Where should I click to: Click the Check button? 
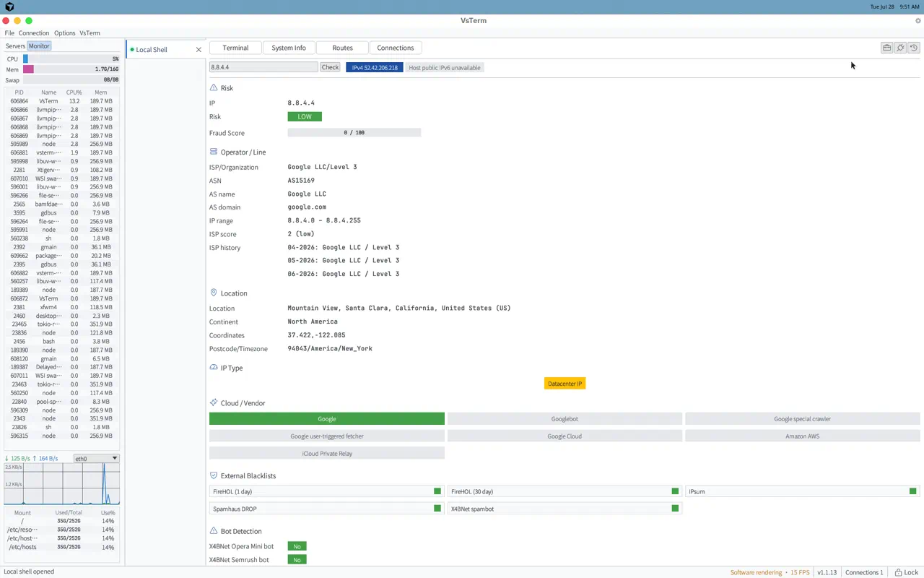coord(330,67)
